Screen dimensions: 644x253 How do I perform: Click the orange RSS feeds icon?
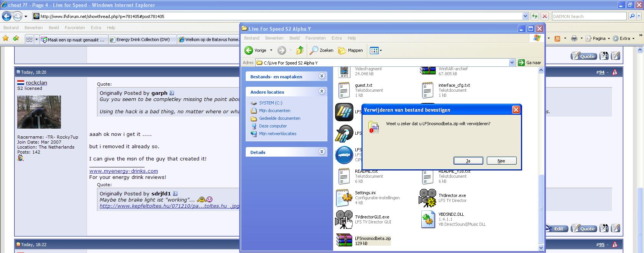pyautogui.click(x=557, y=38)
